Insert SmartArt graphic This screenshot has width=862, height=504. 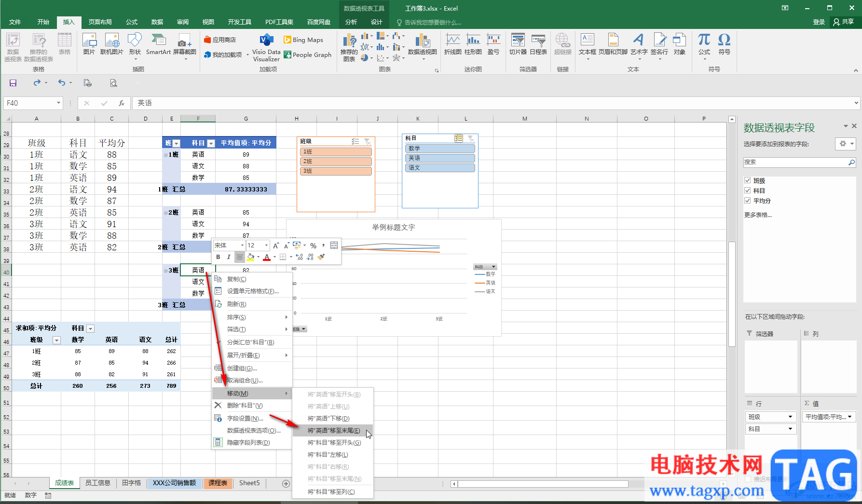158,44
